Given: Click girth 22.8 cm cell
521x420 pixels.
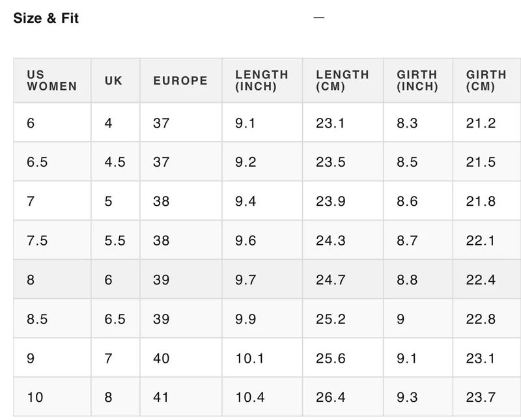Looking at the screenshot, I should tap(486, 318).
